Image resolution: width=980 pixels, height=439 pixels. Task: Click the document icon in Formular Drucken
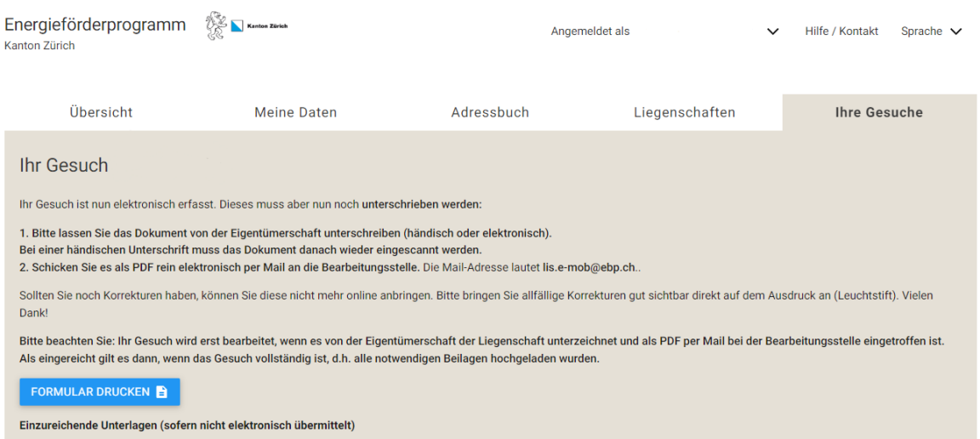point(162,392)
